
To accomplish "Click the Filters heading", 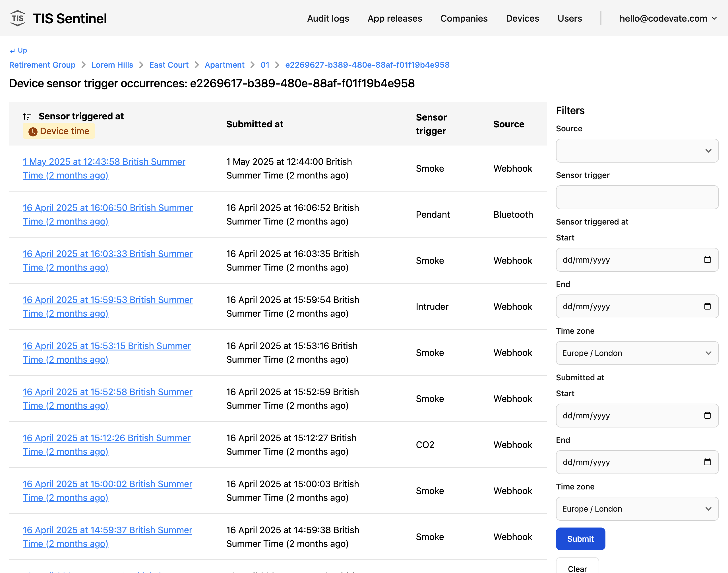I will pyautogui.click(x=570, y=110).
